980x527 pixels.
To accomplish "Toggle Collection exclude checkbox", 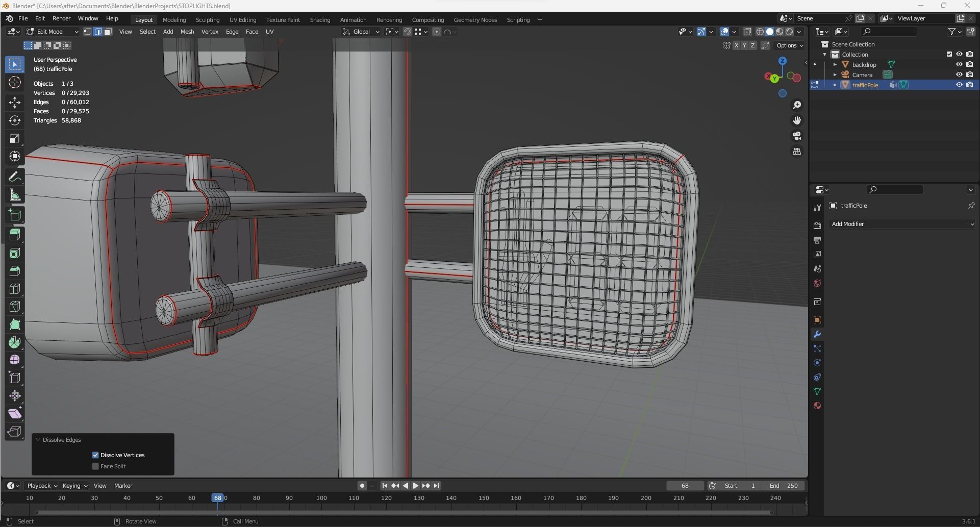I will click(x=949, y=55).
